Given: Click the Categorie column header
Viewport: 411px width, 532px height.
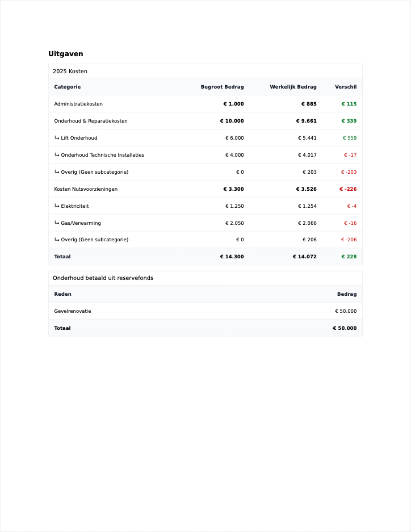Looking at the screenshot, I should click(67, 87).
